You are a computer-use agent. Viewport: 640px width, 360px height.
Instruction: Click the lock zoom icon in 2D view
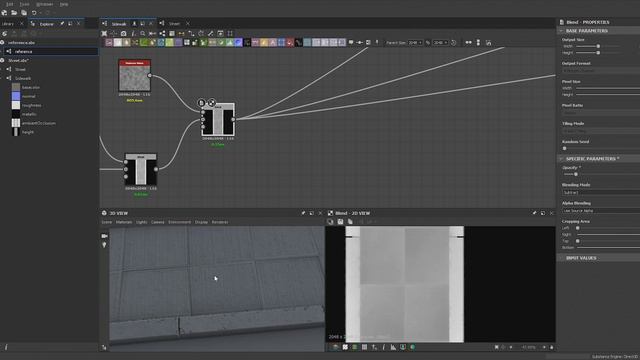coord(552,347)
